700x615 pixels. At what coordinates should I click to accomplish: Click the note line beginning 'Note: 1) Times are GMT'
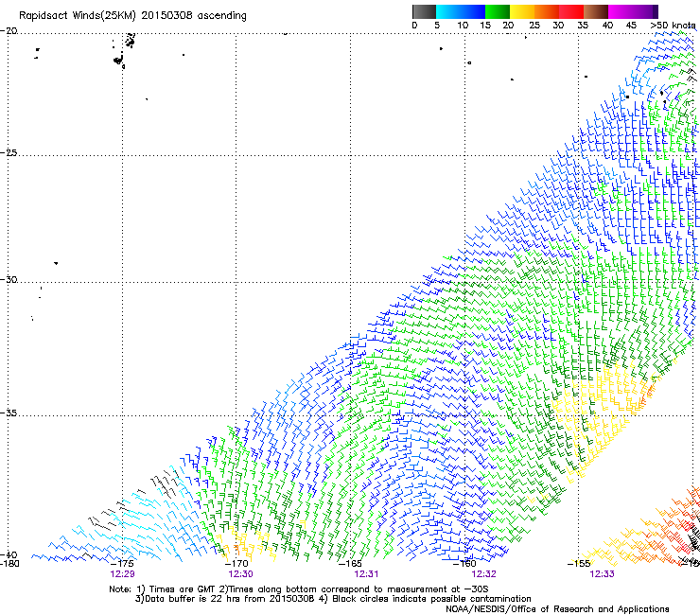click(x=299, y=589)
